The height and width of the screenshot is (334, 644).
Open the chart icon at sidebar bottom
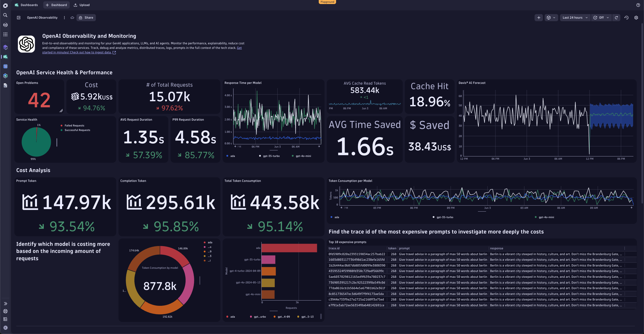(5, 319)
